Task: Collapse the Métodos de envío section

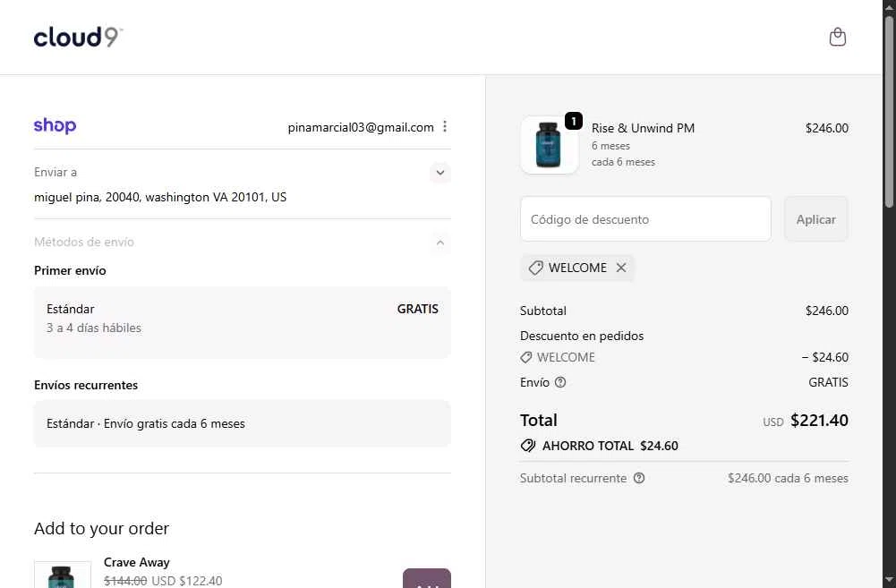Action: (440, 243)
